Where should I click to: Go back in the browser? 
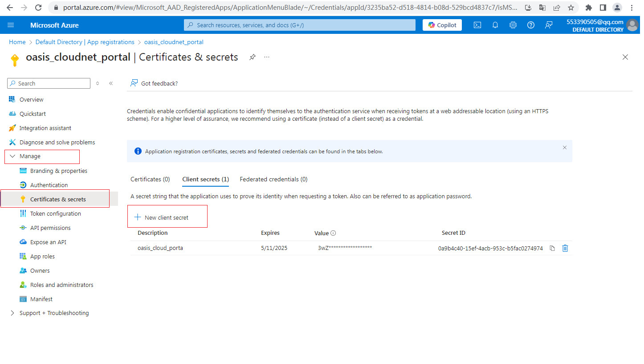(x=10, y=8)
